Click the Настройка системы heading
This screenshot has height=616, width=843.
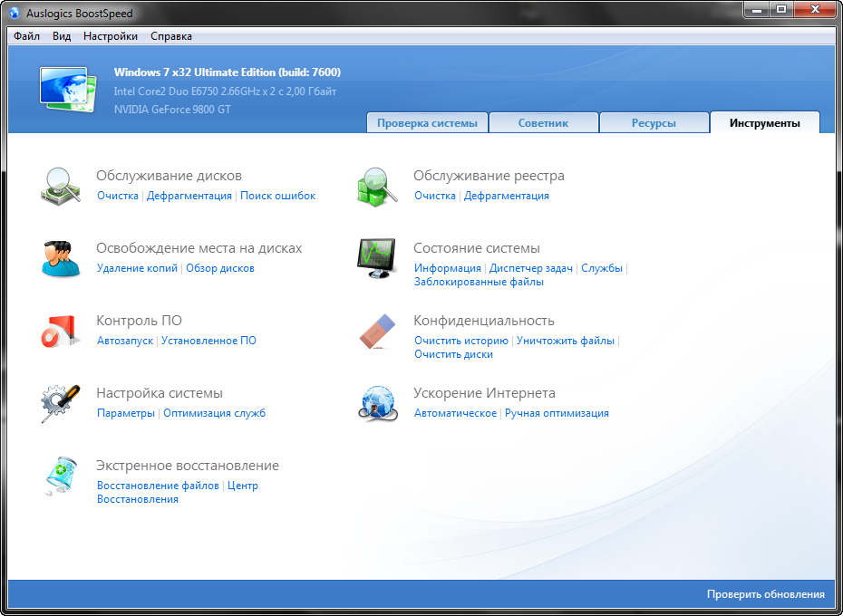[x=160, y=393]
